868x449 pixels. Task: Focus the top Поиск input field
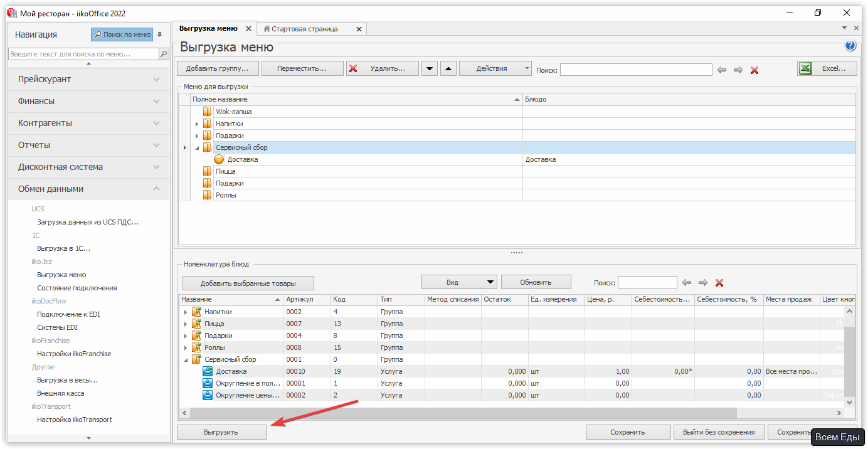pyautogui.click(x=636, y=70)
